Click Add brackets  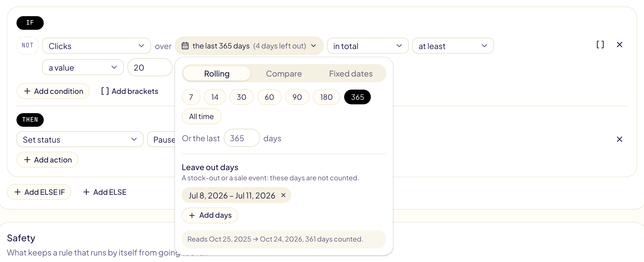(130, 91)
